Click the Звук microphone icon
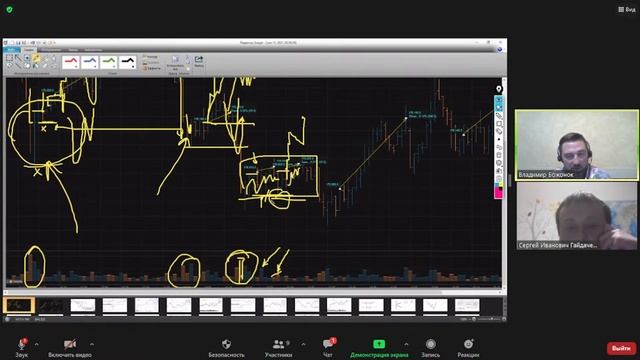Image resolution: width=640 pixels, height=360 pixels. point(22,344)
